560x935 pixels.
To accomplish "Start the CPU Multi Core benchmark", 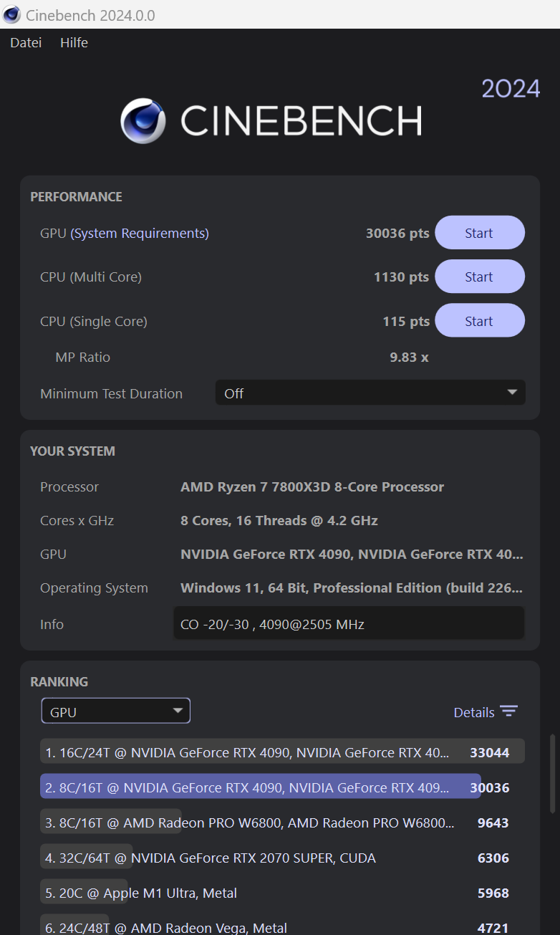I will tap(479, 276).
